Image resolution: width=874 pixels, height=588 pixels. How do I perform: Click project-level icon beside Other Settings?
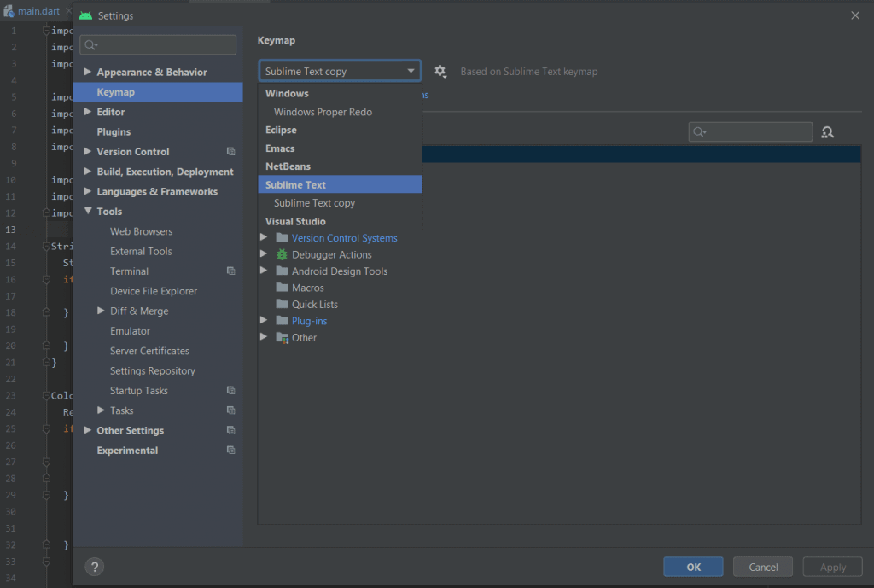[230, 430]
